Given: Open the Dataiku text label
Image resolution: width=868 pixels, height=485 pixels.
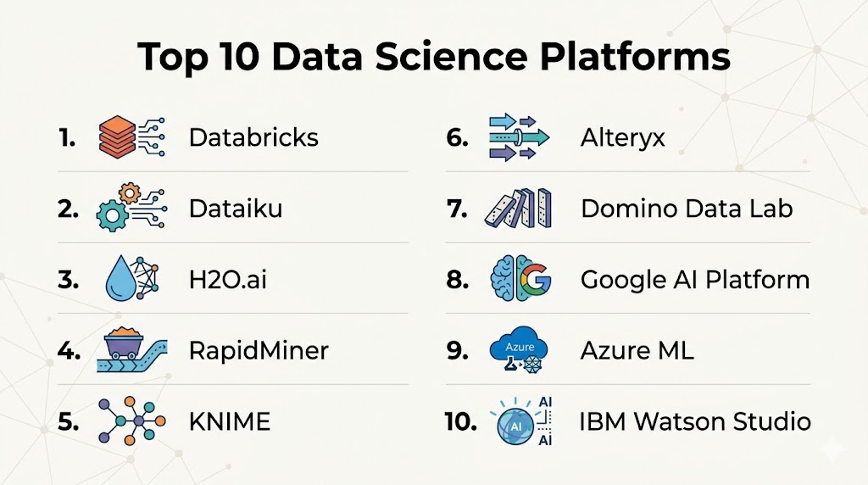Looking at the screenshot, I should click(235, 209).
